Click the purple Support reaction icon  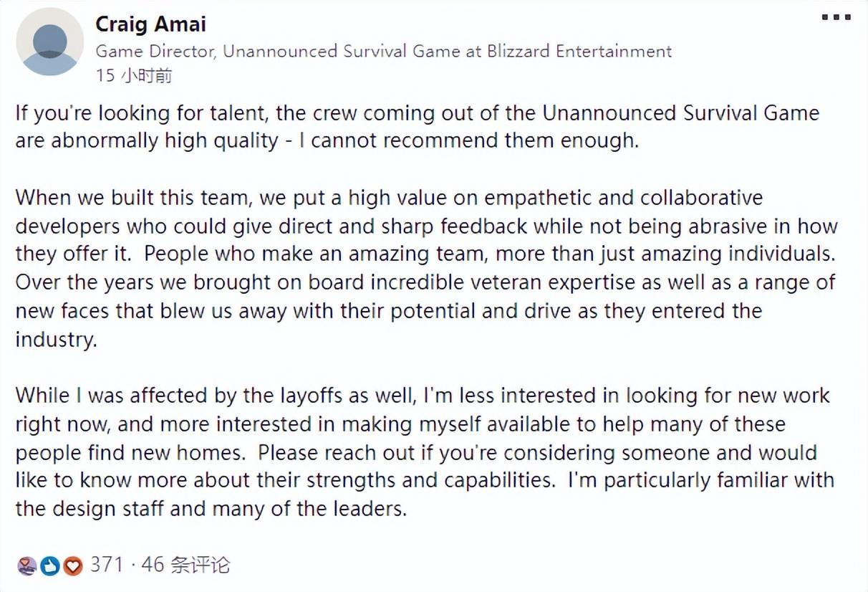tap(27, 565)
